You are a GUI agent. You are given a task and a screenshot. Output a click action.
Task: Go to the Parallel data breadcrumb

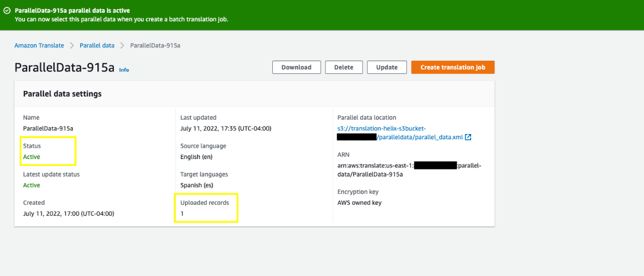pyautogui.click(x=97, y=46)
